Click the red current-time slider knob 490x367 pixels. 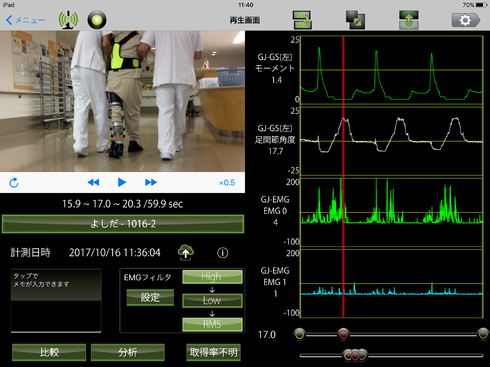pos(343,334)
